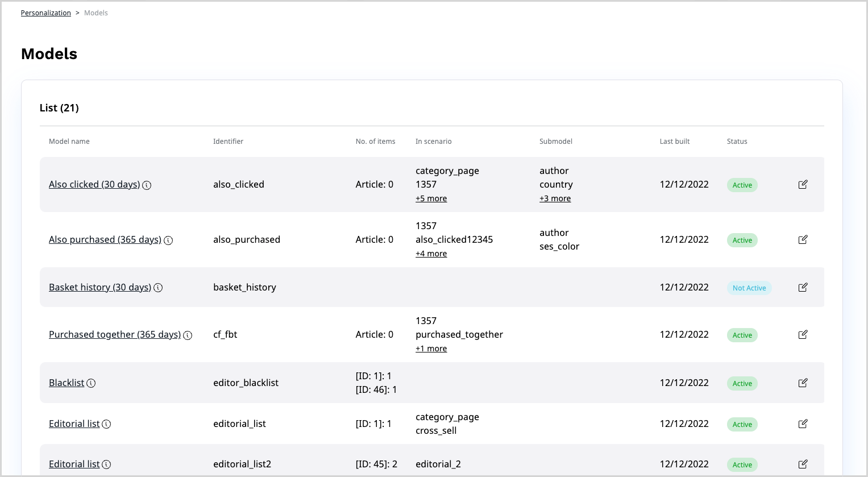
Task: Click Not Active status badge
Action: pyautogui.click(x=749, y=288)
